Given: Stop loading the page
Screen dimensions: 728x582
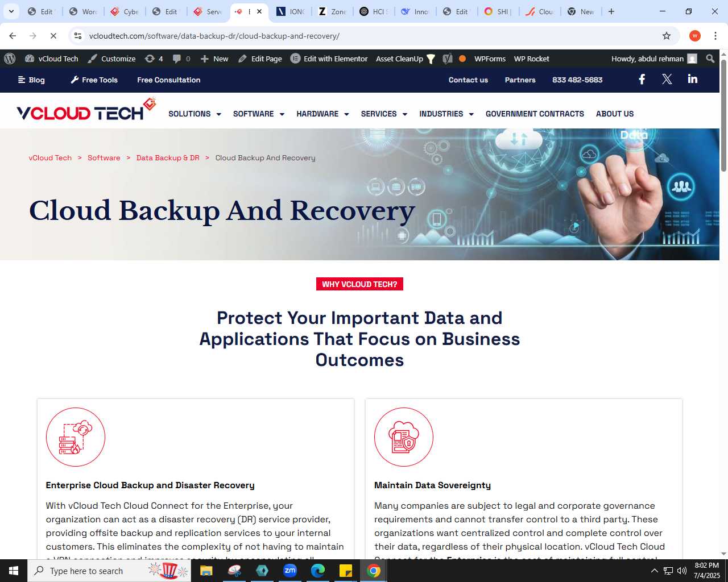Looking at the screenshot, I should click(x=53, y=36).
